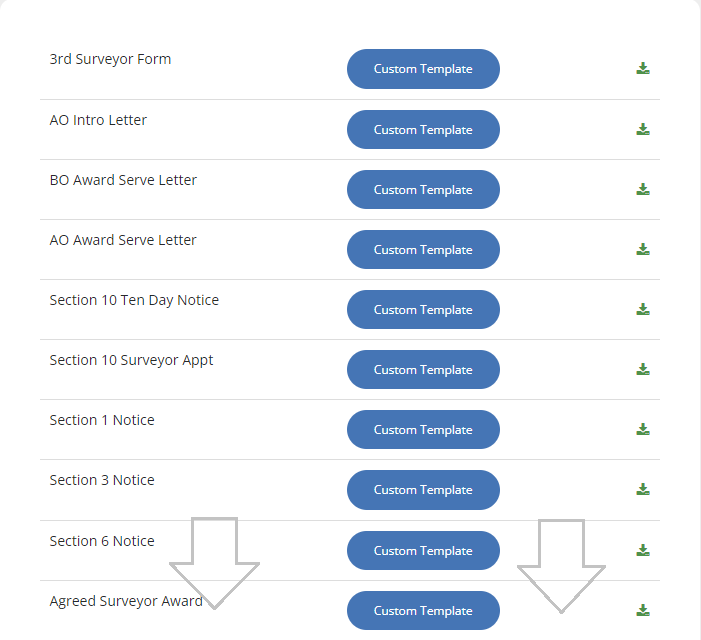
Task: Click Custom Template for 3rd Surveyor Form
Action: click(x=423, y=69)
